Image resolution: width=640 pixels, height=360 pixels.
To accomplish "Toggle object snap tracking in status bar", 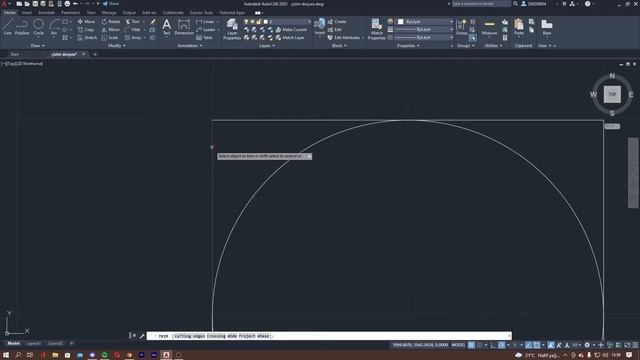I will point(529,345).
